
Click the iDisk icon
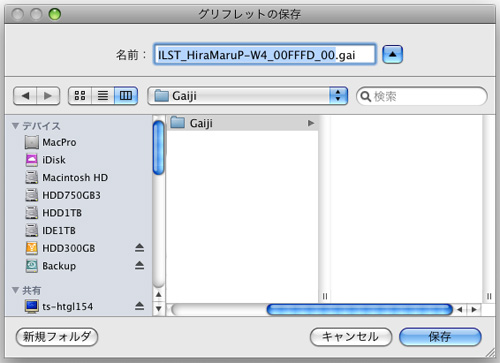tap(32, 160)
